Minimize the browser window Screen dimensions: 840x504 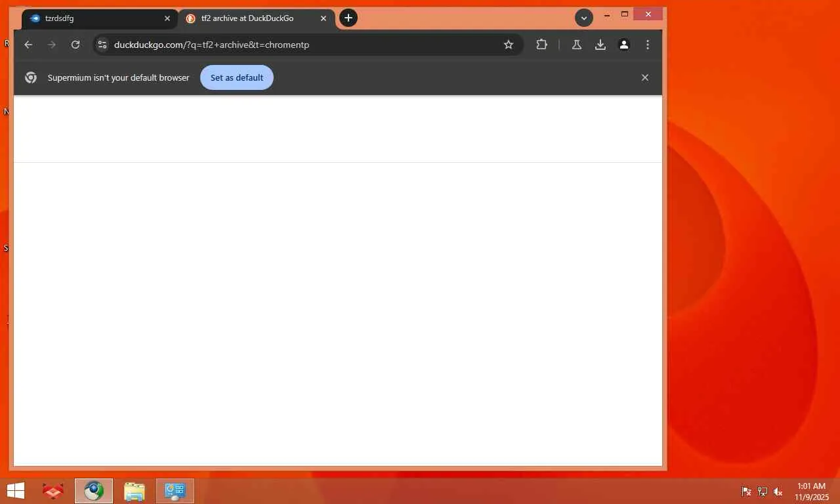pyautogui.click(x=607, y=14)
